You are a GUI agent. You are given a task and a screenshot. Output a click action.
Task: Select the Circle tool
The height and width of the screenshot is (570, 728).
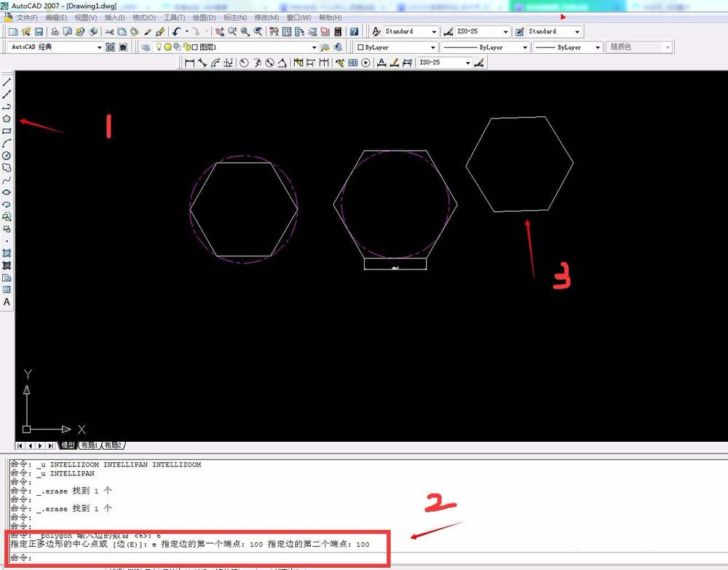tap(7, 156)
